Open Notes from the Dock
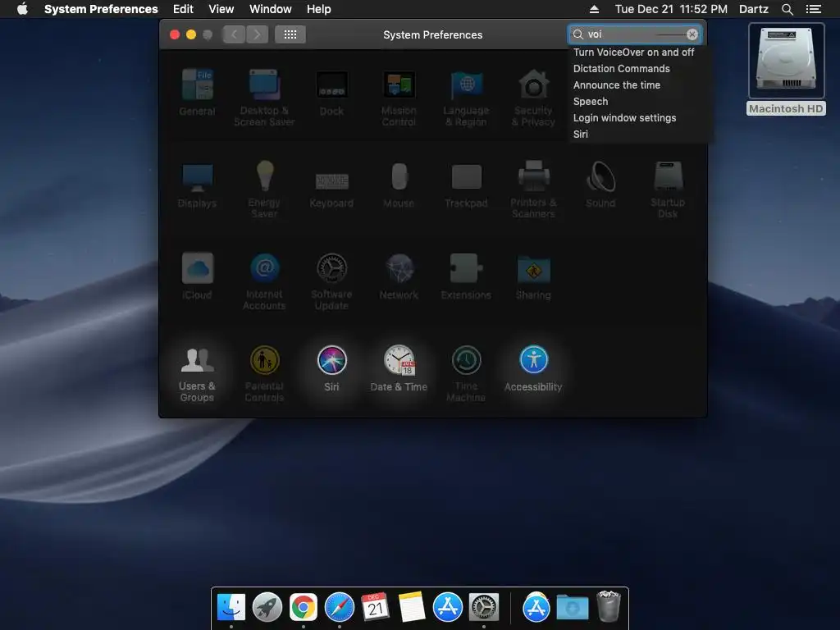This screenshot has width=840, height=630. point(412,608)
